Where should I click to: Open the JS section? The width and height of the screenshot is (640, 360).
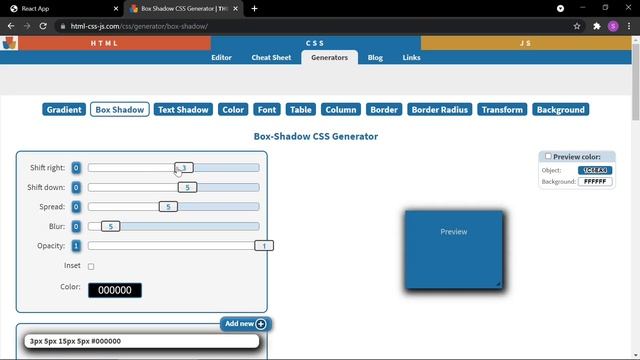[526, 43]
